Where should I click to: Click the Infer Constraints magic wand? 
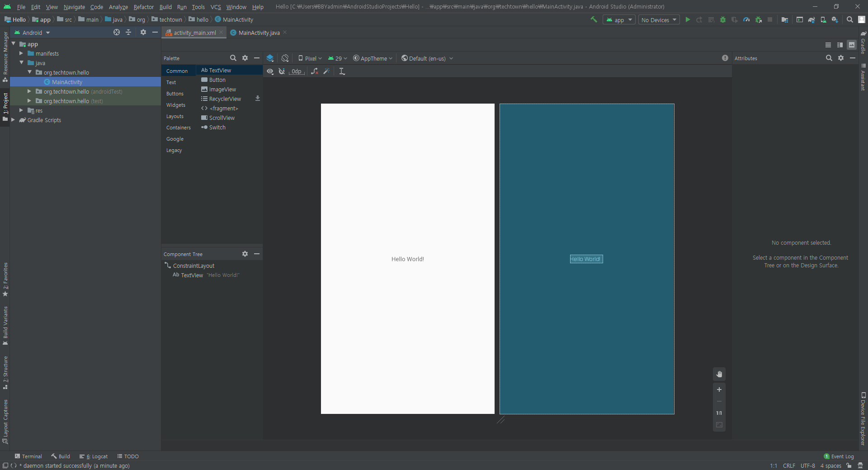pos(326,71)
